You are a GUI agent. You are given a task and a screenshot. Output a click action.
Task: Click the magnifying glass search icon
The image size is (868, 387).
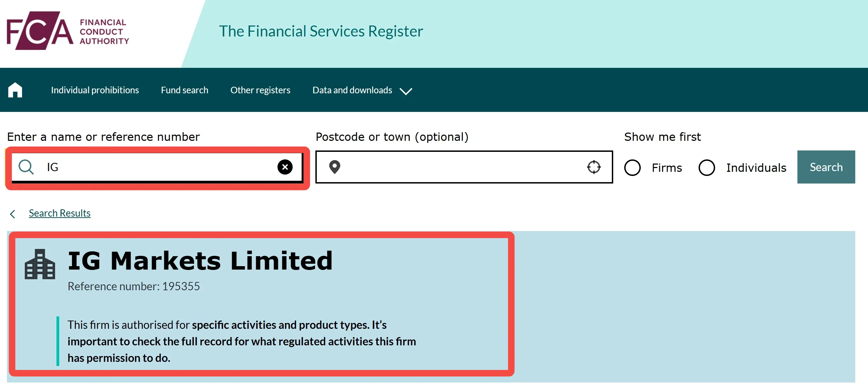tap(26, 167)
